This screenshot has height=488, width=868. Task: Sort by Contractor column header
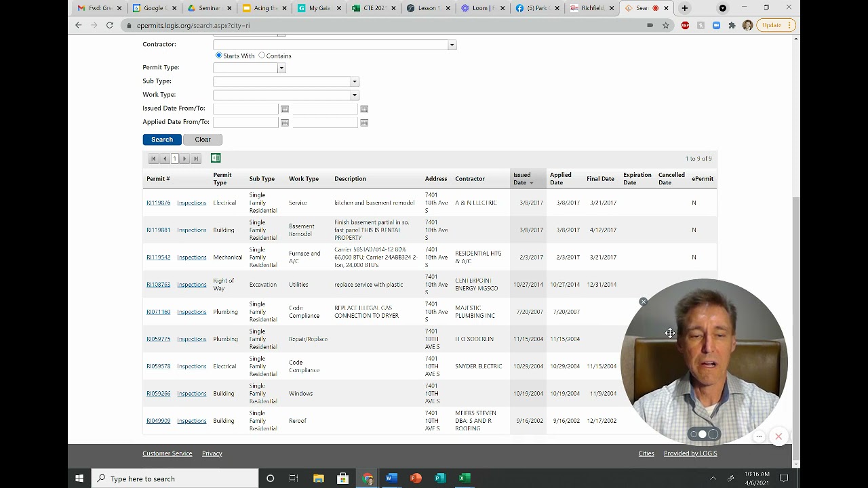coord(470,179)
